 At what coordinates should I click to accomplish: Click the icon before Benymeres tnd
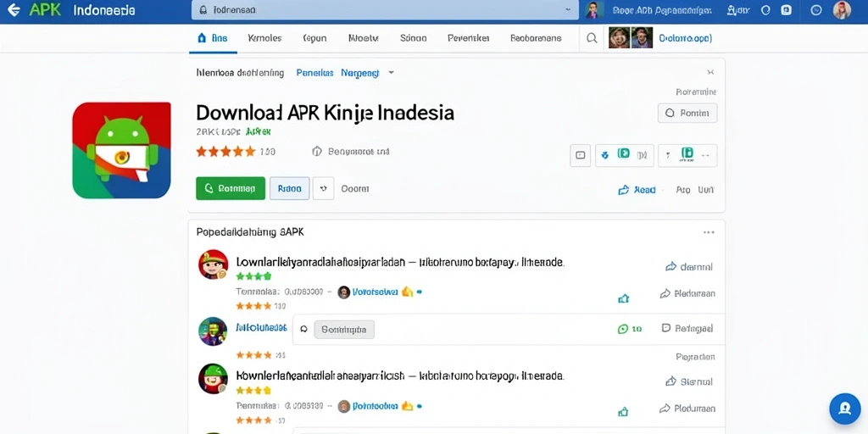click(317, 151)
